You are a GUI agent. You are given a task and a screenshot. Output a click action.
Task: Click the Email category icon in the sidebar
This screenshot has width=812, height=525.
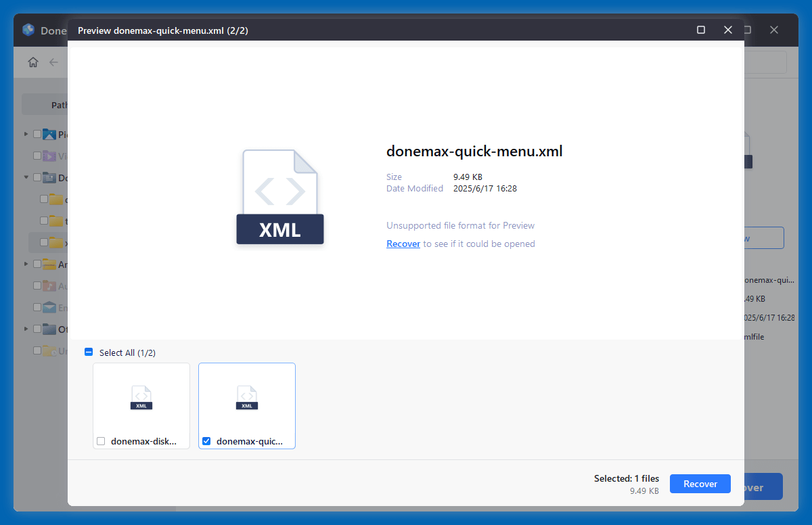pos(49,307)
